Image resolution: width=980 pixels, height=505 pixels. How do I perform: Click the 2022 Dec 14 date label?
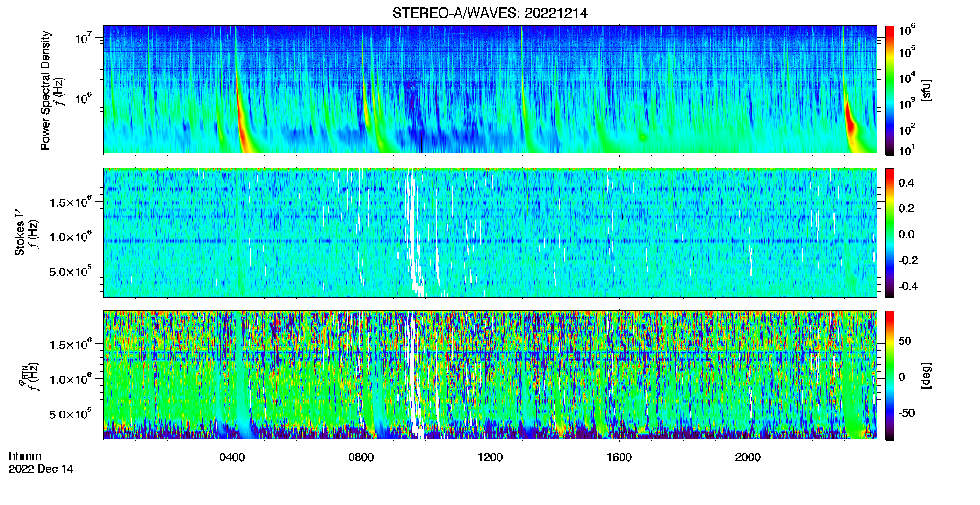[41, 469]
